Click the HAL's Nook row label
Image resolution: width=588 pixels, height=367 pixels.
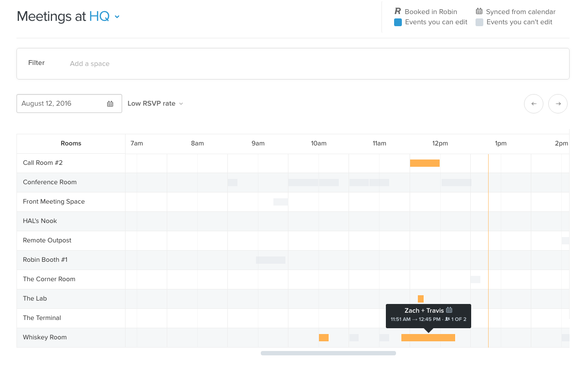click(x=40, y=221)
